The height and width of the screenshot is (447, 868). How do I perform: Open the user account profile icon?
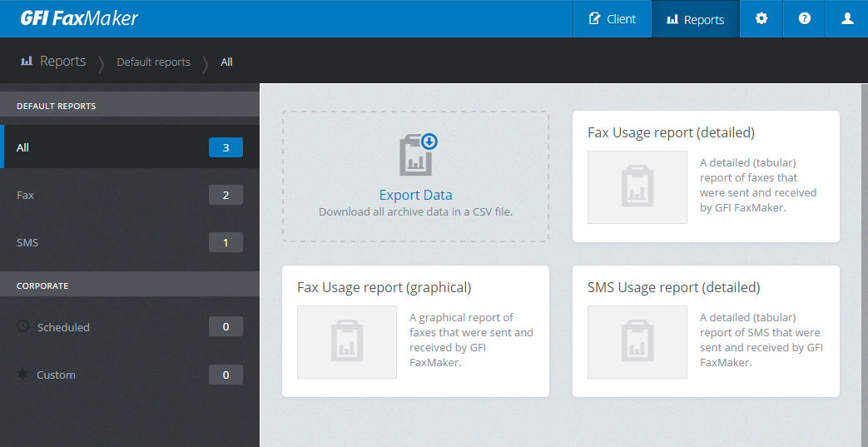(847, 19)
